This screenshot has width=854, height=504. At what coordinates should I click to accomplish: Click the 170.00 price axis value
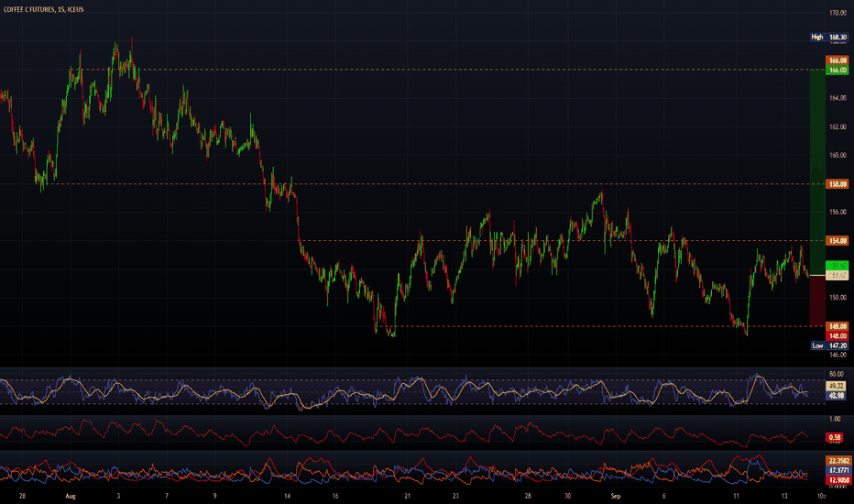[838, 13]
